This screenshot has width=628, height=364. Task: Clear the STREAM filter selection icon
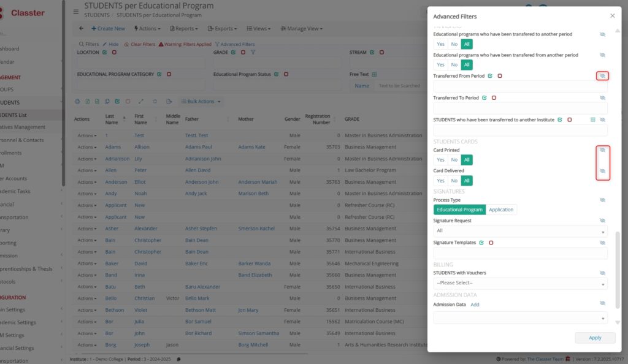(x=381, y=53)
